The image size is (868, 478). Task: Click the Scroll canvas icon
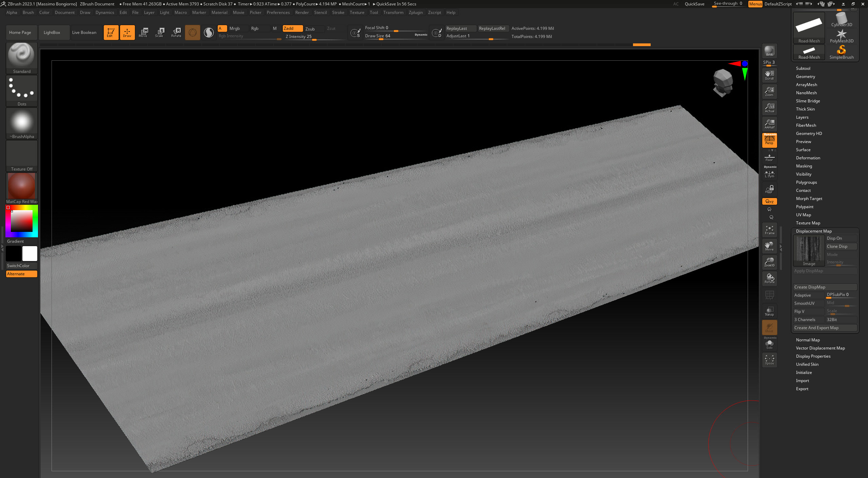[x=769, y=75]
